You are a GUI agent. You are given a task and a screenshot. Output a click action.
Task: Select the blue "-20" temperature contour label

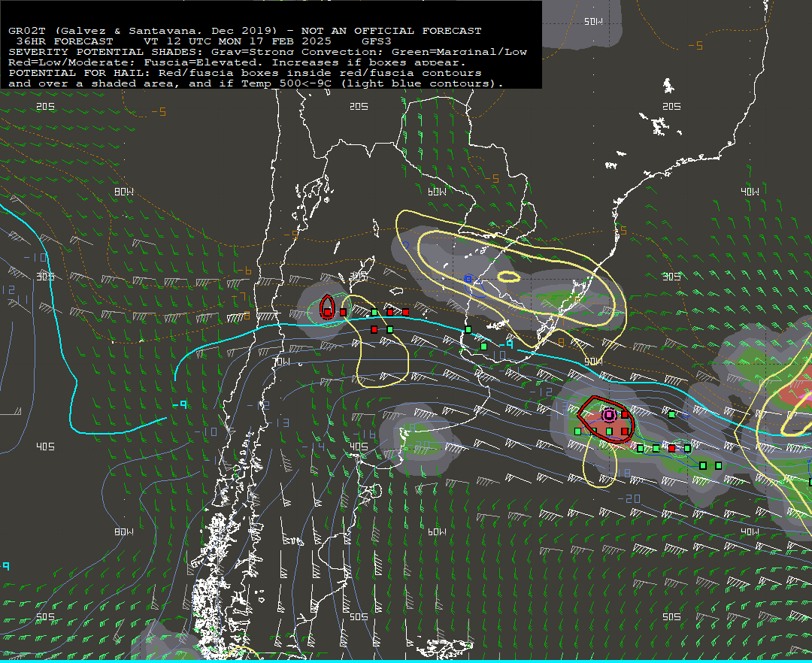[x=629, y=498]
